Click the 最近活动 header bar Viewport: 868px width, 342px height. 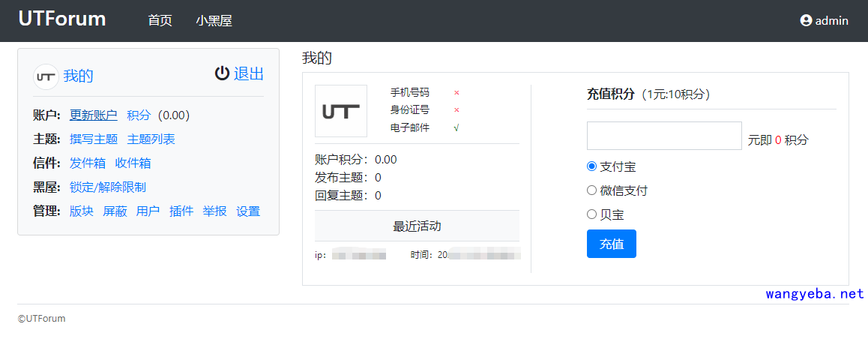(x=417, y=226)
